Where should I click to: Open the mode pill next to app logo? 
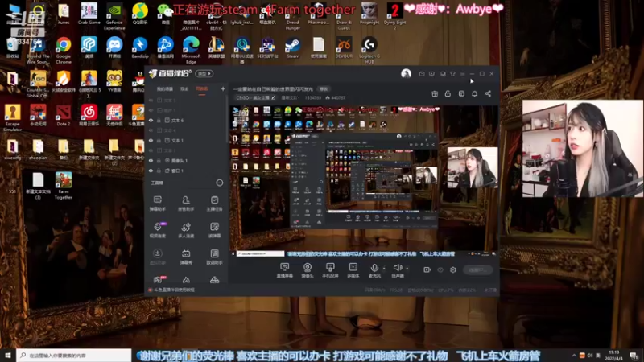204,73
